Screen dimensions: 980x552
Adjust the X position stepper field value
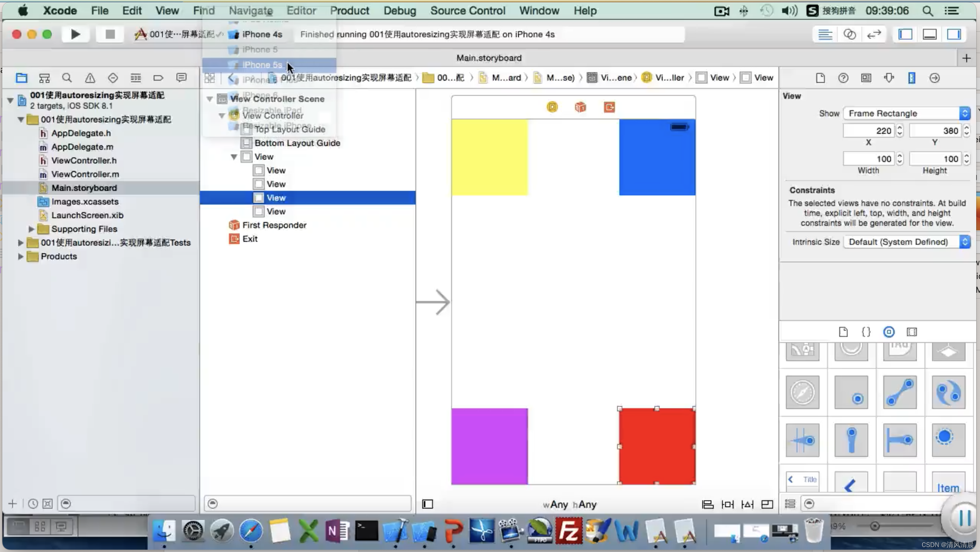[900, 130]
